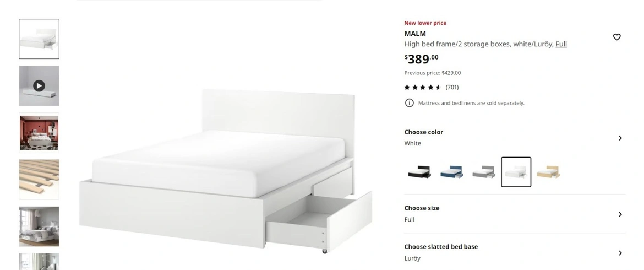
Task: Open the 701 reviews count link
Action: click(x=452, y=87)
